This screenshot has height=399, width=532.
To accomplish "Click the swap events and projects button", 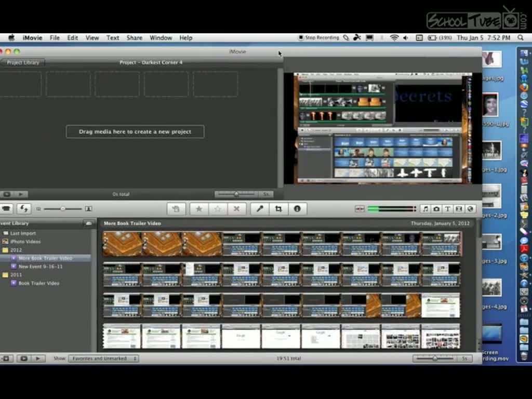I will [24, 209].
